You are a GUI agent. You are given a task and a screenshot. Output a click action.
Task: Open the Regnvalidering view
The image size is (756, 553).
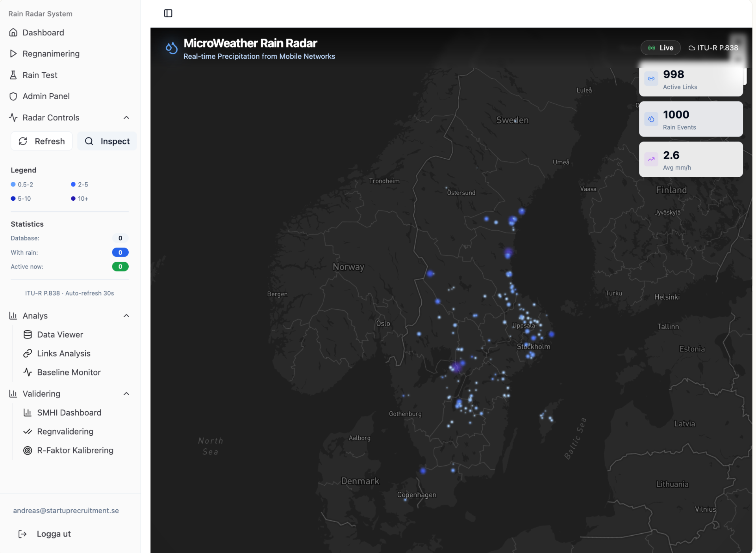[x=65, y=431]
